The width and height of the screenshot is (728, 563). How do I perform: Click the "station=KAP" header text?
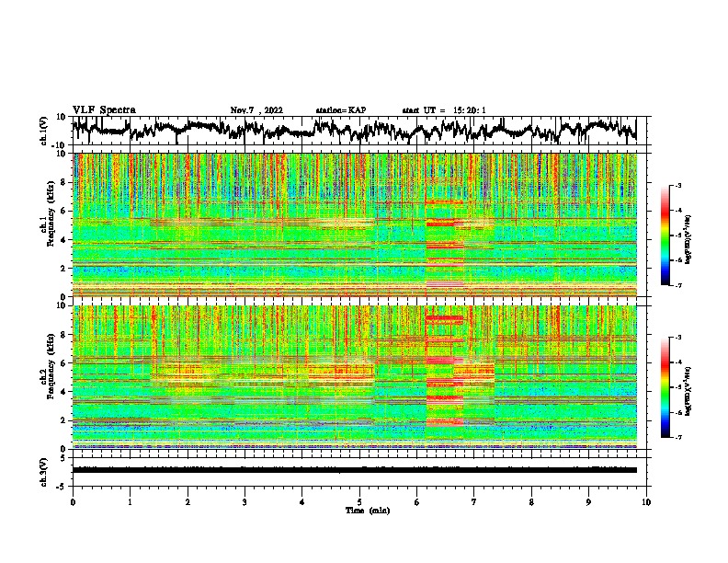(341, 110)
